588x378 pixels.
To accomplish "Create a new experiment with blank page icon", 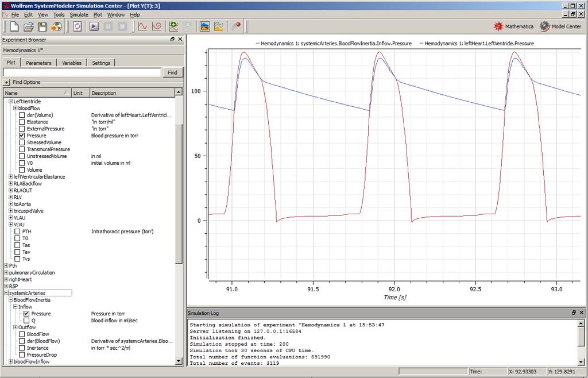I will point(14,26).
